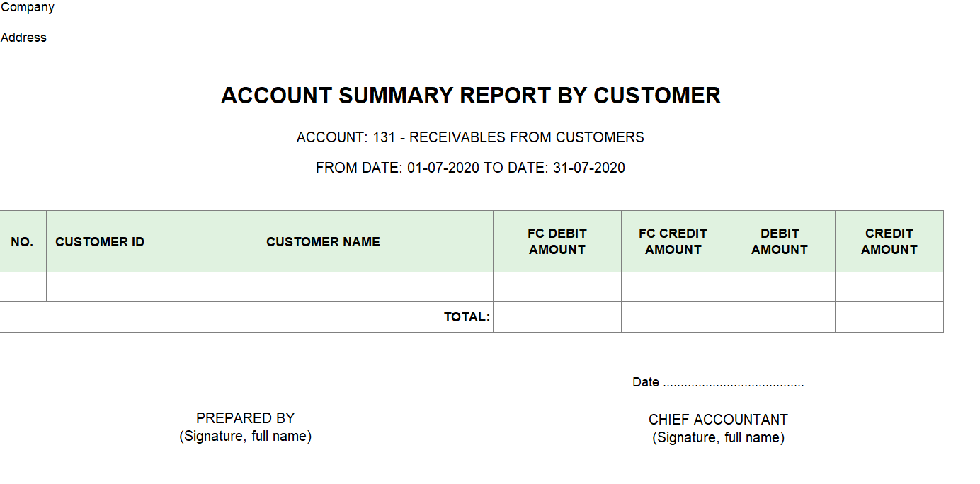Screen dimensions: 980x484
Task: Click the Chief Accountant signature label
Action: coord(718,428)
